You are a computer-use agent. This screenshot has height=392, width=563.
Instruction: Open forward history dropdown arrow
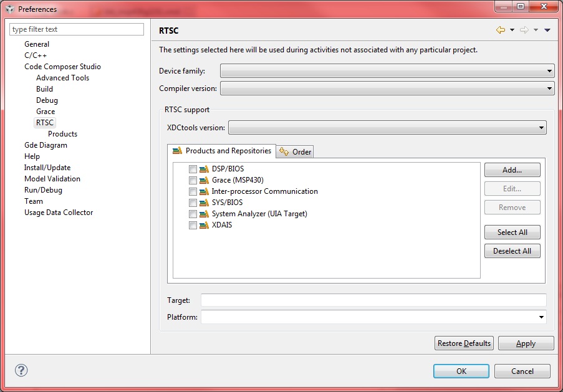[536, 30]
